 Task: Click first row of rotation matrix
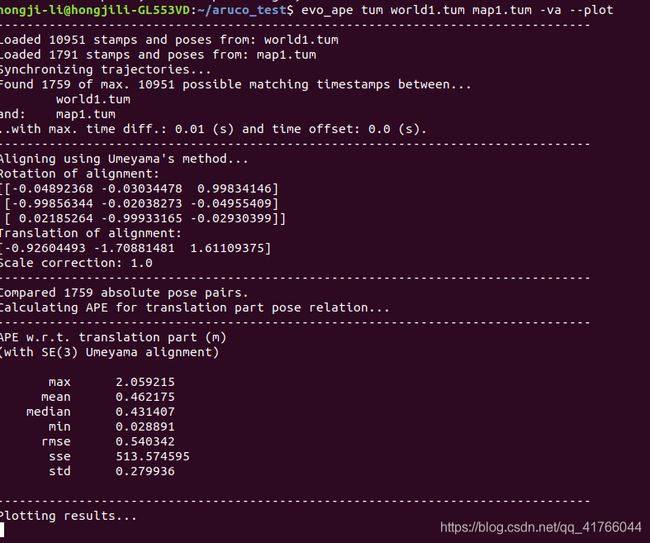click(x=139, y=189)
